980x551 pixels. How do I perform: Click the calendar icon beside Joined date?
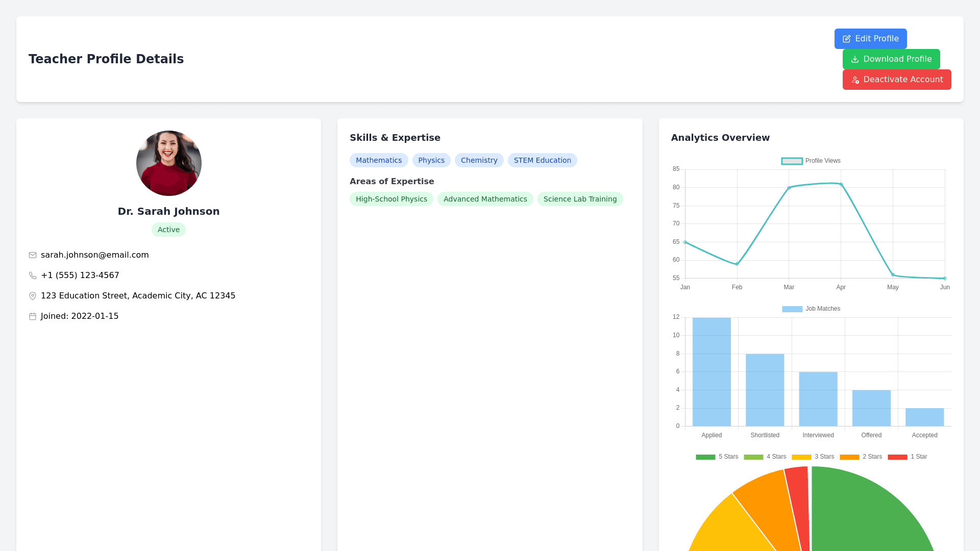tap(33, 316)
